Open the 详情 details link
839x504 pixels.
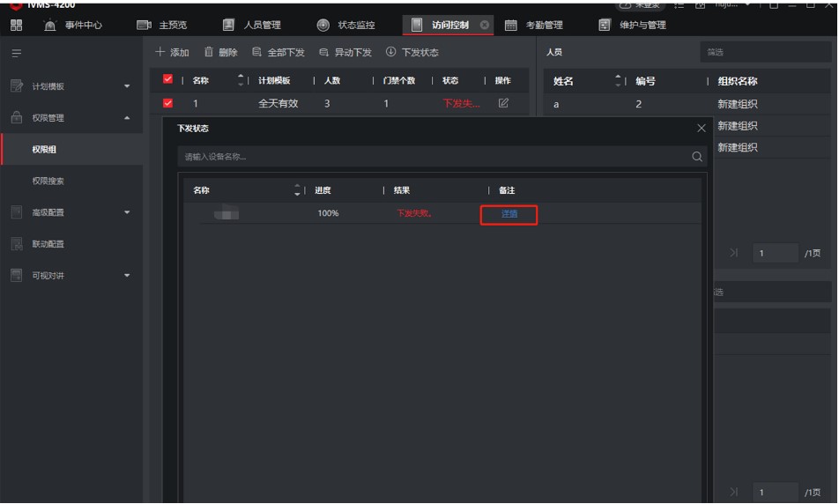click(509, 214)
